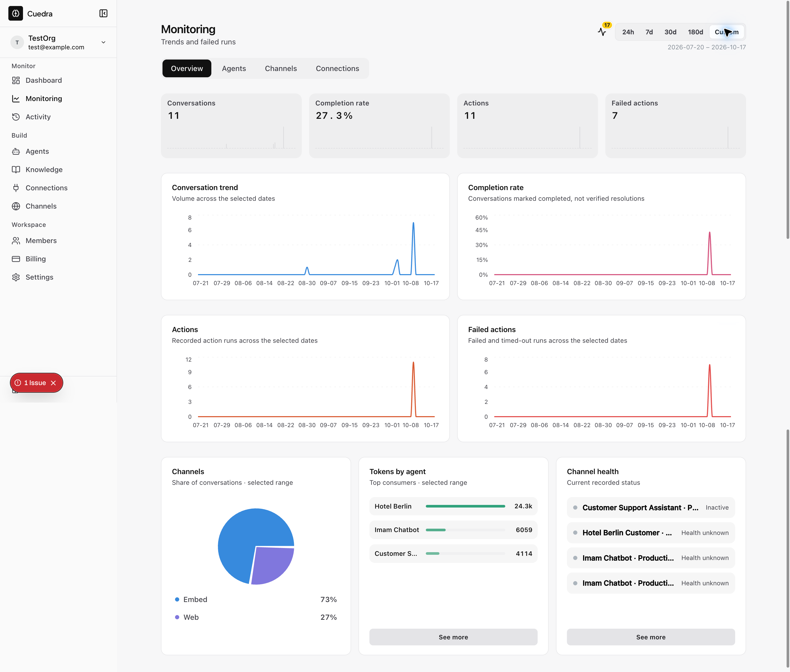The height and width of the screenshot is (672, 790).
Task: Click the Activity history icon
Action: click(16, 117)
